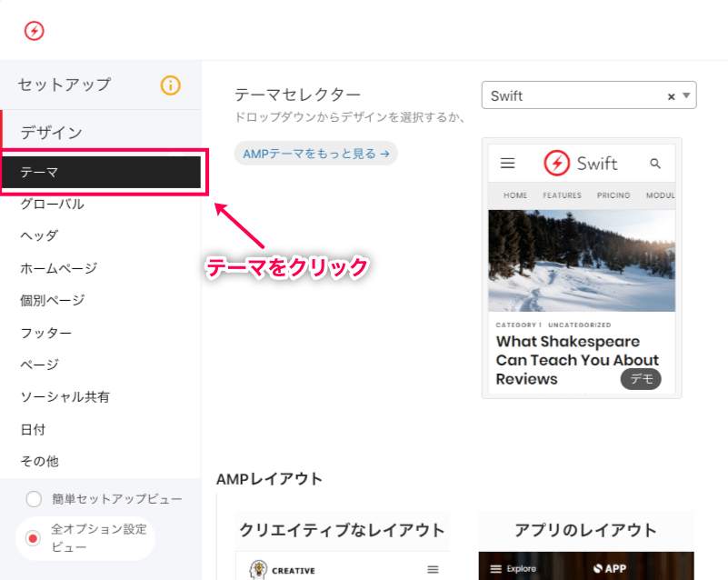Click HOME in the preview navigation
Viewport: 728px width, 580px height.
point(515,195)
